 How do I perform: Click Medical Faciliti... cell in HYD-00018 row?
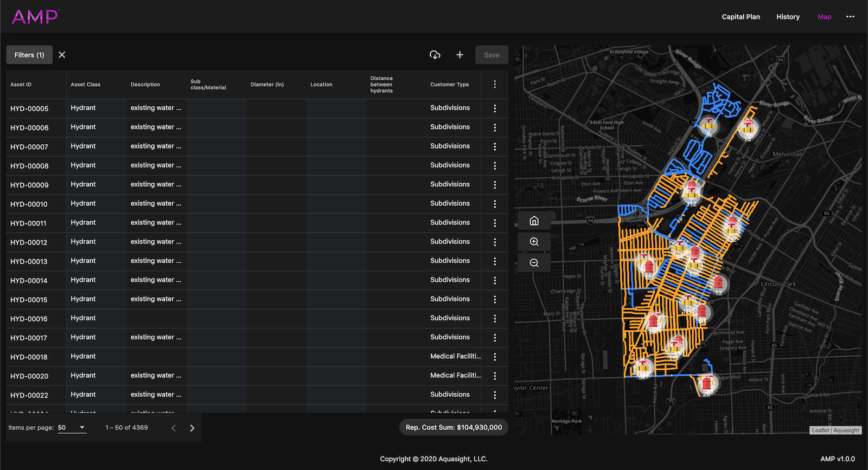point(456,356)
